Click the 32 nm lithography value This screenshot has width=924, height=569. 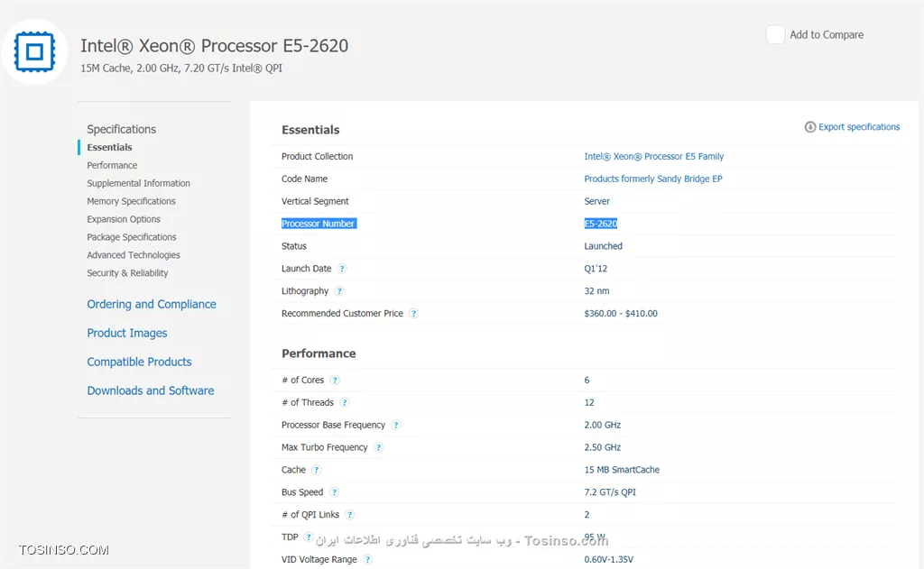(596, 290)
